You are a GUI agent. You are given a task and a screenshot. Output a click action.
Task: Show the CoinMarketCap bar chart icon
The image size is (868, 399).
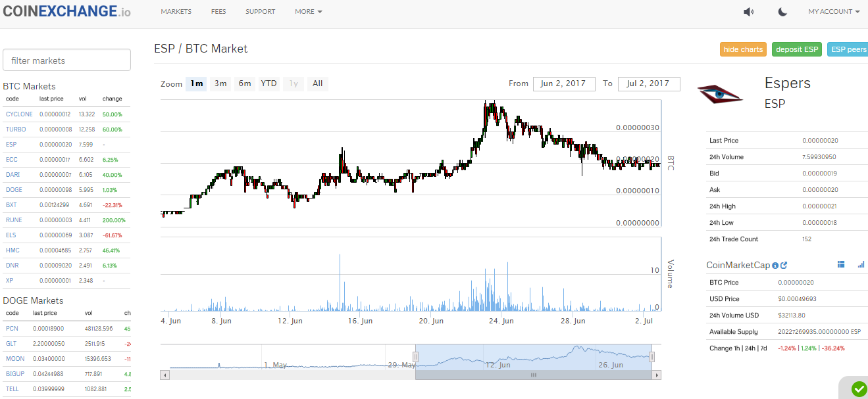(861, 264)
